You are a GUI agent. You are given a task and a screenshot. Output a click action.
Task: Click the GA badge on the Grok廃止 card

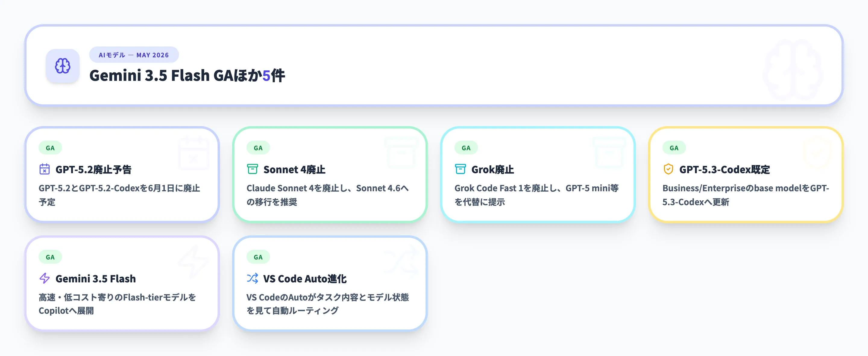point(466,148)
